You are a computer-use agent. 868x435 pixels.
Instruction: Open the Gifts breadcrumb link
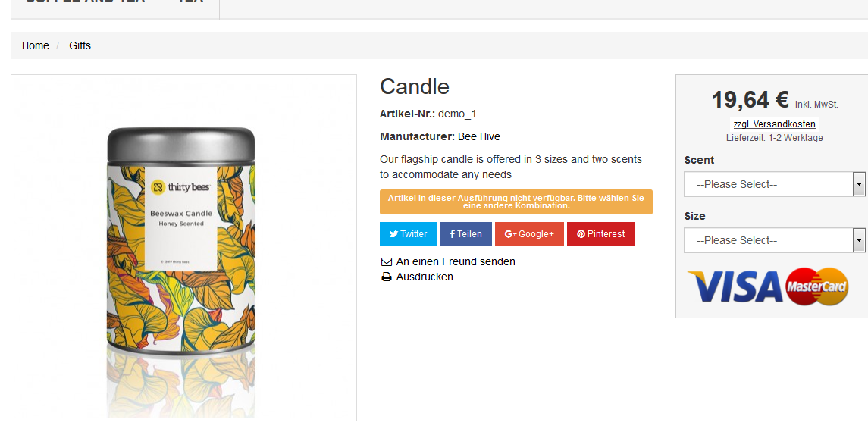coord(80,45)
